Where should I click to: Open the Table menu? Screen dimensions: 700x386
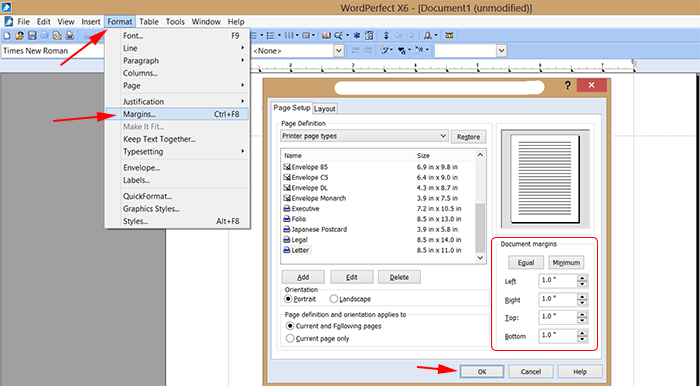coord(149,21)
